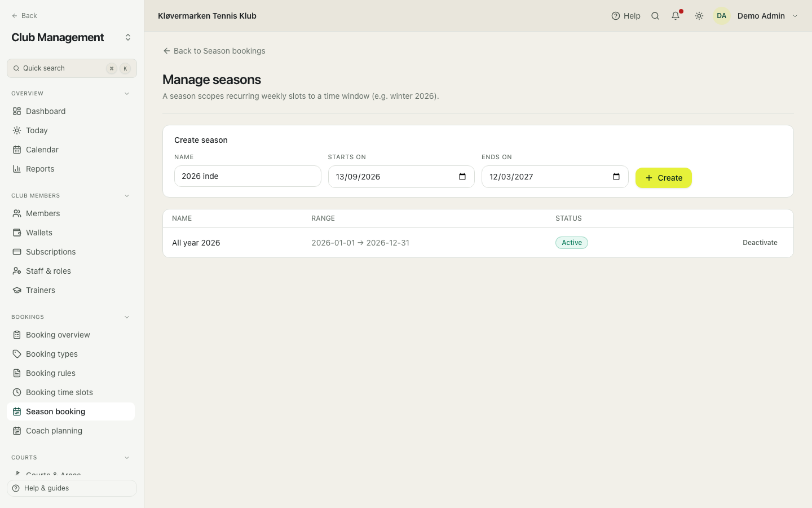The height and width of the screenshot is (508, 812).
Task: Collapse the Bookings section chevron
Action: coord(127,317)
